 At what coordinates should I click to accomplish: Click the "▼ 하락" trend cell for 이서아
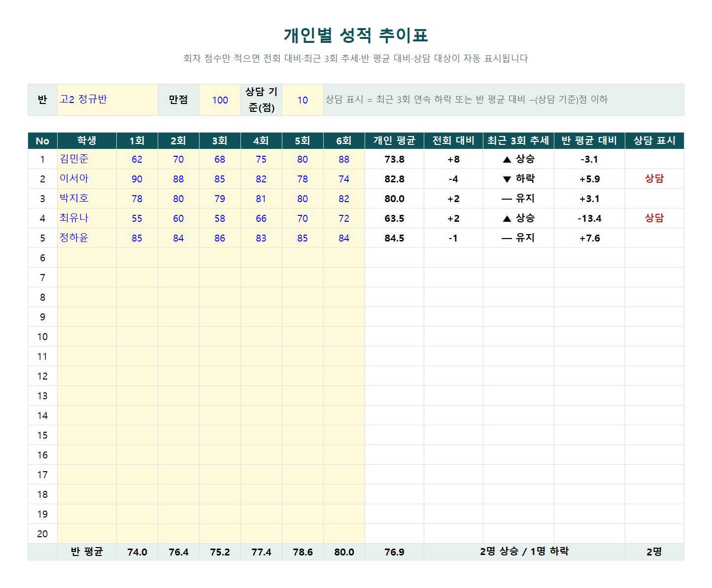(x=518, y=179)
